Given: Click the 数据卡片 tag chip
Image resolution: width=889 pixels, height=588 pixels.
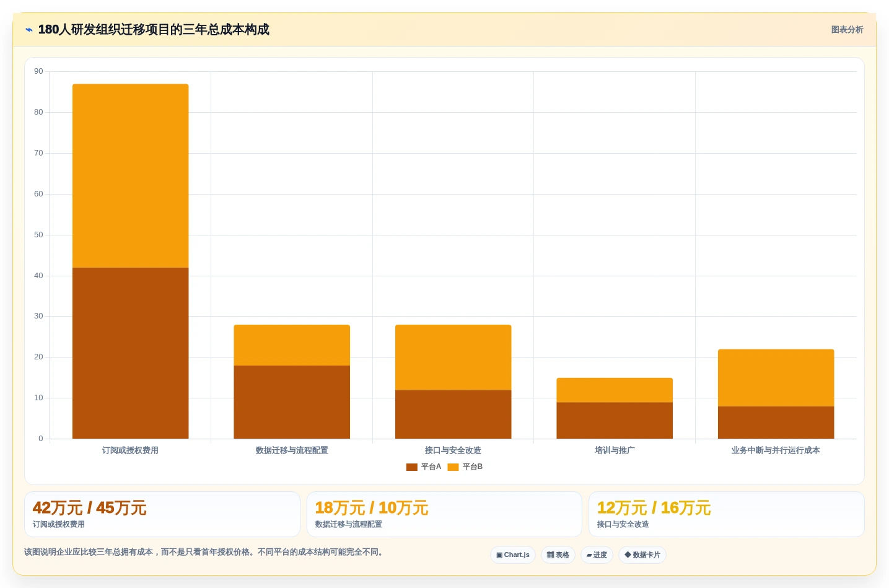Looking at the screenshot, I should point(642,555).
